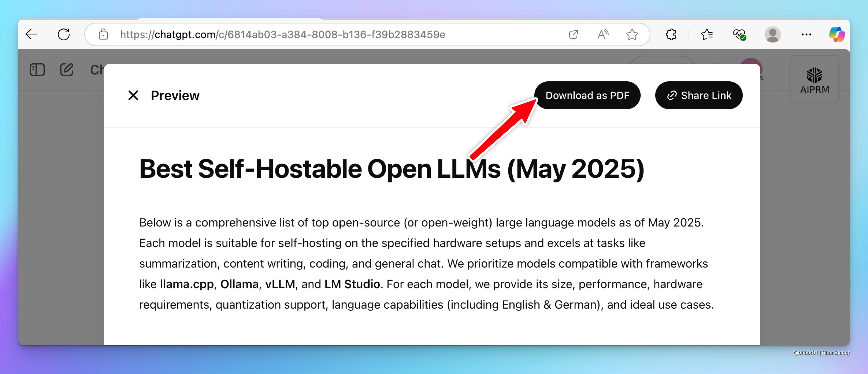Reload the page with refresh icon
This screenshot has height=374, width=868.
(x=64, y=34)
